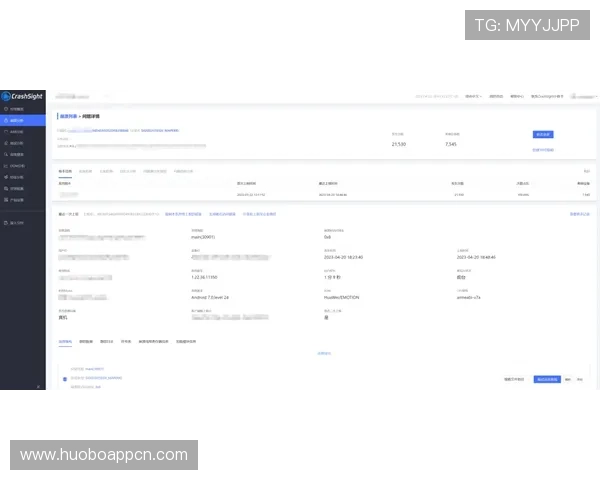This screenshot has width=600, height=480.
Task: Click the blue button beside stack trace
Action: (547, 379)
